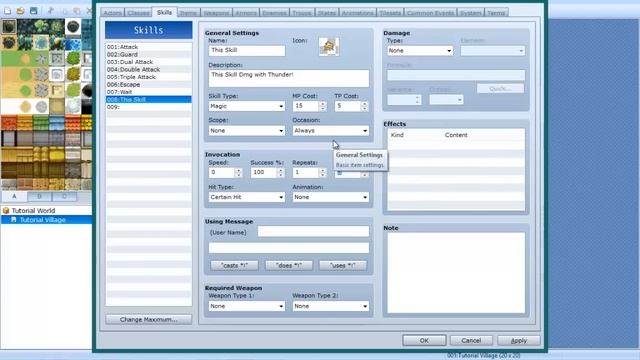The width and height of the screenshot is (640, 360).
Task: Open the Skill Type dropdown
Action: [x=247, y=106]
